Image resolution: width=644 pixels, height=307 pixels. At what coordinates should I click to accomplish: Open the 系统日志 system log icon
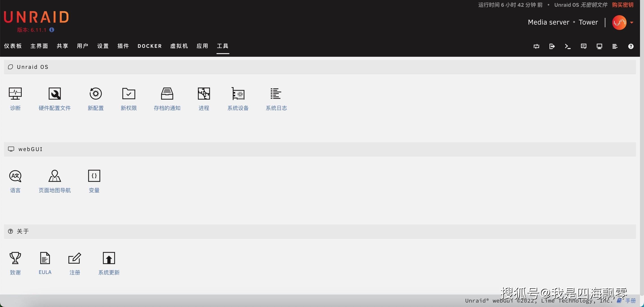tap(276, 93)
